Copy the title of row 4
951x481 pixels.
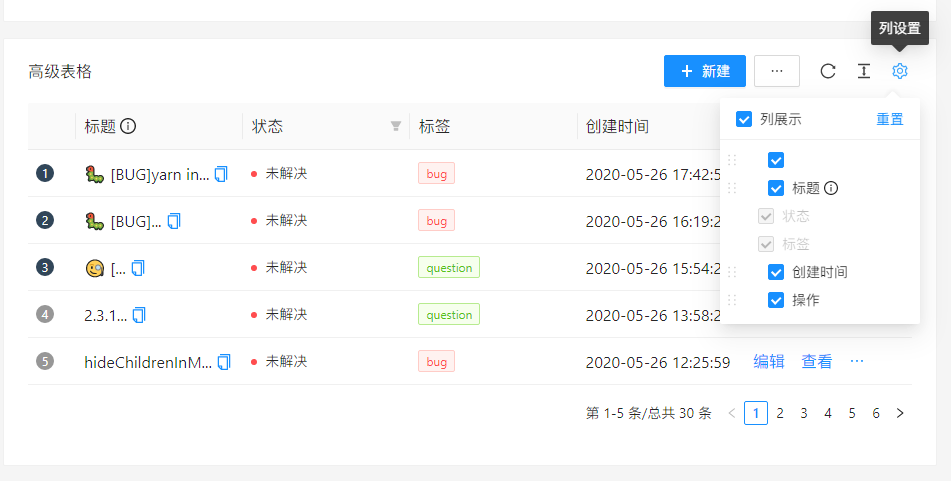pyautogui.click(x=139, y=315)
